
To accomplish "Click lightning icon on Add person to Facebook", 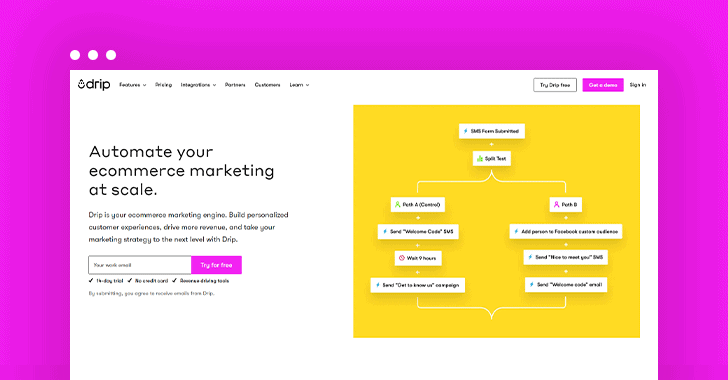I will click(516, 231).
